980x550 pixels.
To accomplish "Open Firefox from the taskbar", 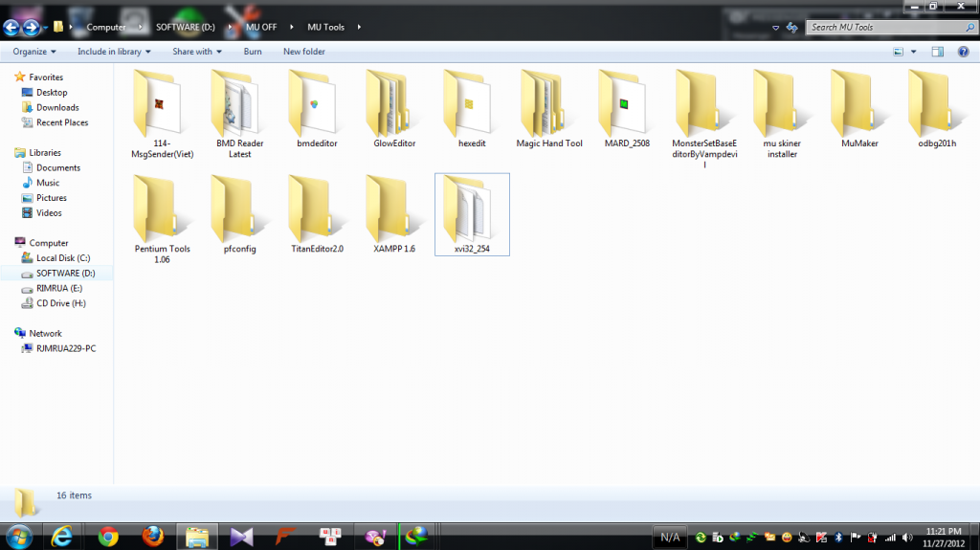I will point(152,537).
